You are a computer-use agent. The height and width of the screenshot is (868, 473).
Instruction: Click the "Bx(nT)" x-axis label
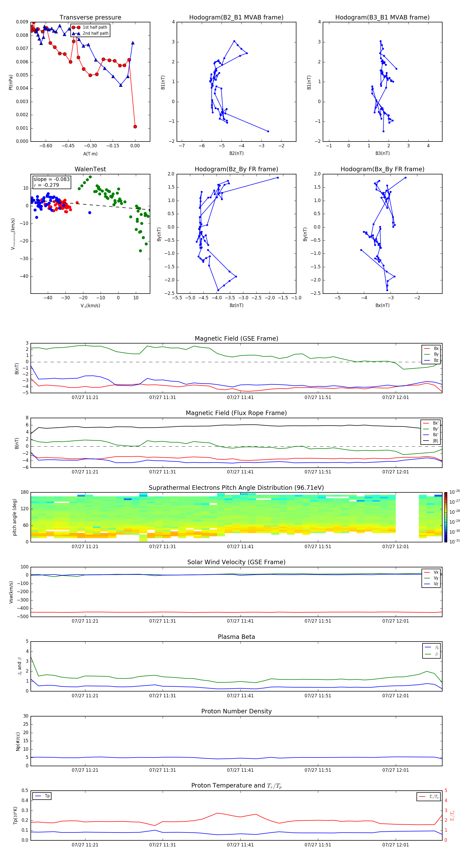382,305
